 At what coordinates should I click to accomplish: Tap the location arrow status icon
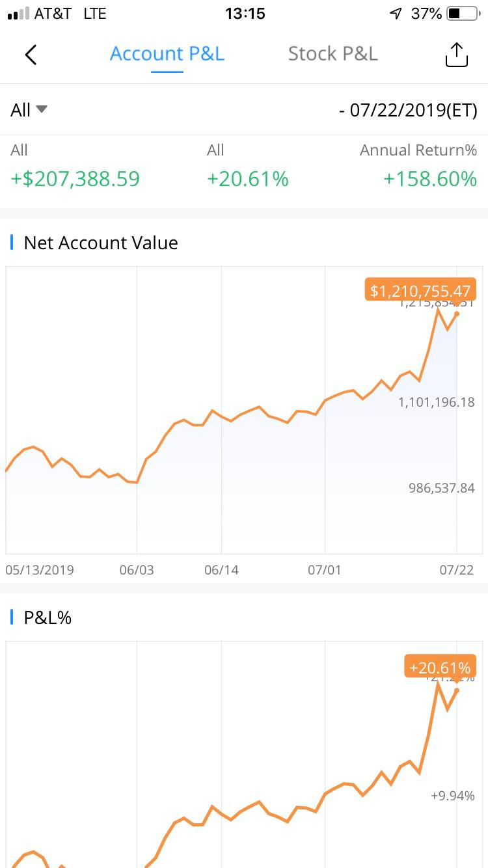(396, 14)
